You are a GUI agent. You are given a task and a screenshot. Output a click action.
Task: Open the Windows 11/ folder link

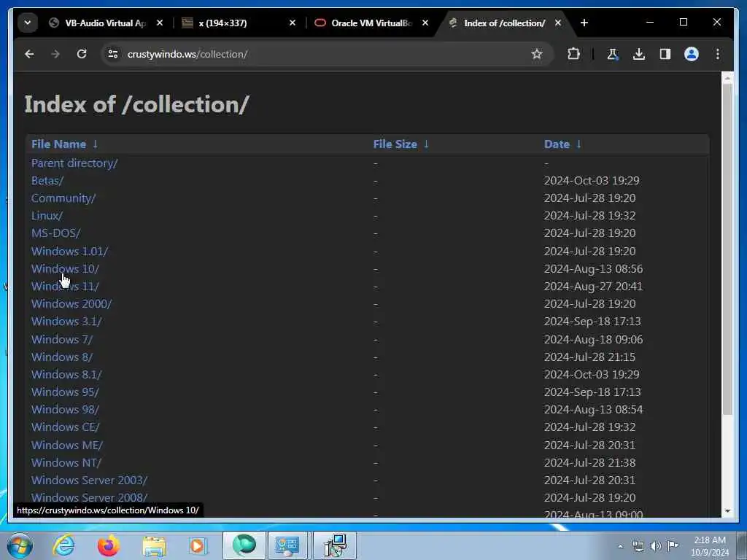pyautogui.click(x=65, y=287)
